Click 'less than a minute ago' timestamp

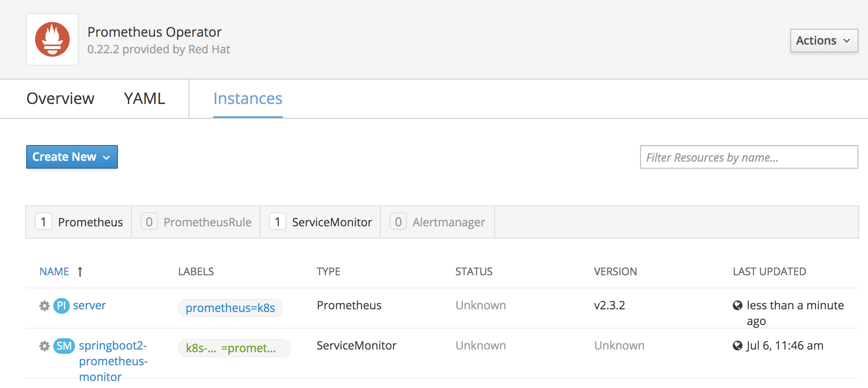click(x=795, y=313)
